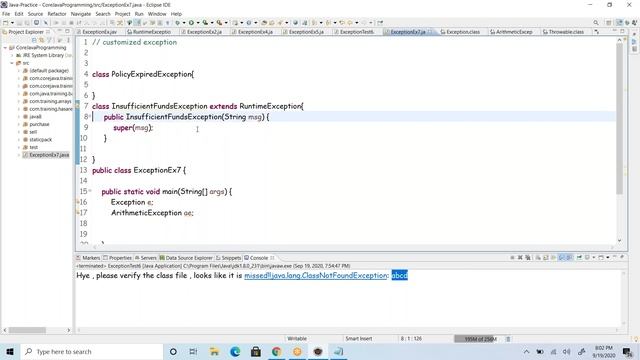
Task: Minimize the Project Explorer panel
Action: coord(60,31)
